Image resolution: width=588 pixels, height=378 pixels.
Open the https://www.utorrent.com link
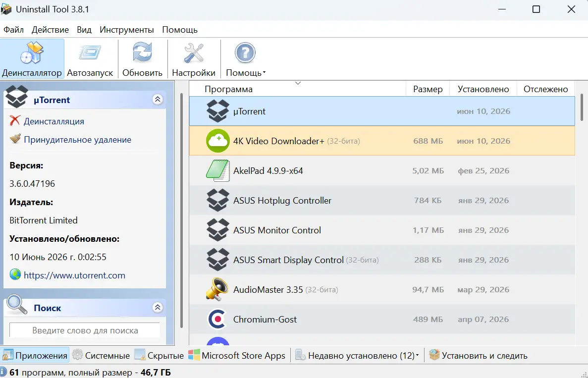pos(75,275)
